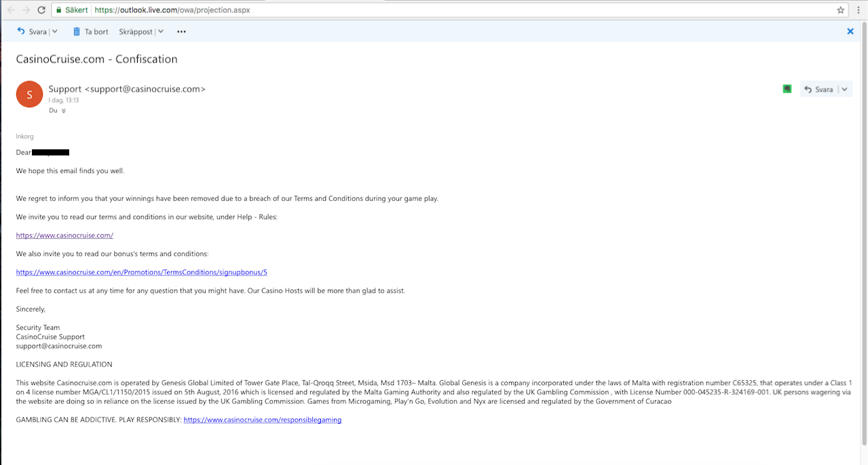Click timestamp I dag, 13:13
Viewport: 868px width, 465px height.
pyautogui.click(x=64, y=100)
